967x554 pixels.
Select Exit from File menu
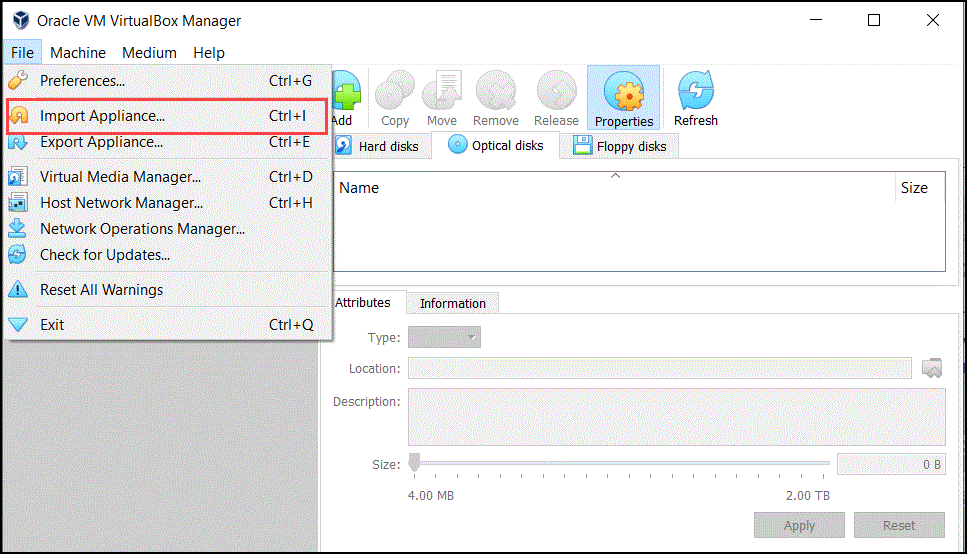pos(168,325)
